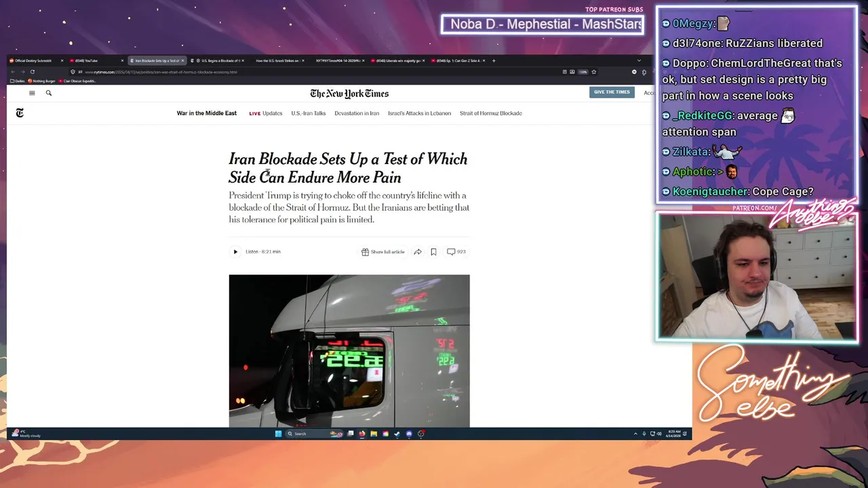The width and height of the screenshot is (868, 488).
Task: Click chat username Zilkata
Action: point(690,152)
